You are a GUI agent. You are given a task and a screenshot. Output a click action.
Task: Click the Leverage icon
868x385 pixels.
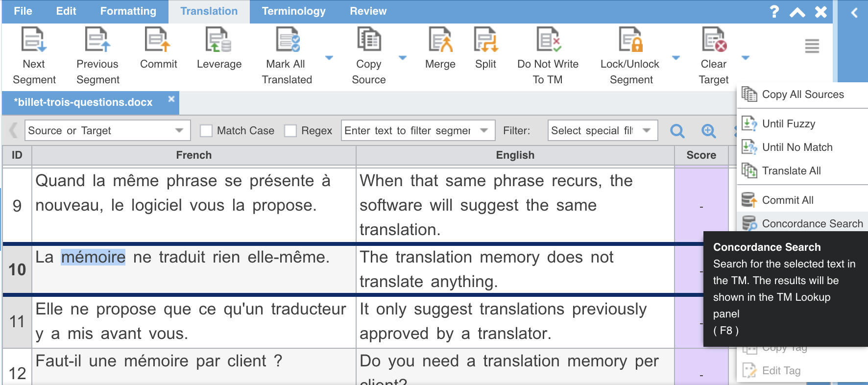(x=219, y=40)
